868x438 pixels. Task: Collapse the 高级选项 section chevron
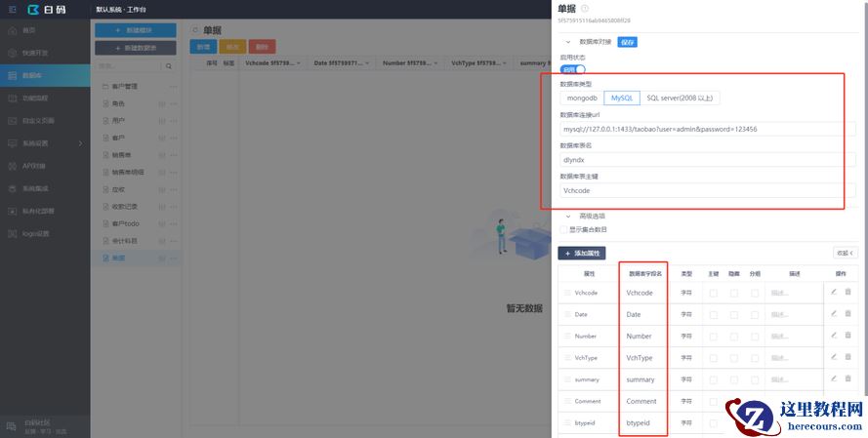pyautogui.click(x=567, y=217)
